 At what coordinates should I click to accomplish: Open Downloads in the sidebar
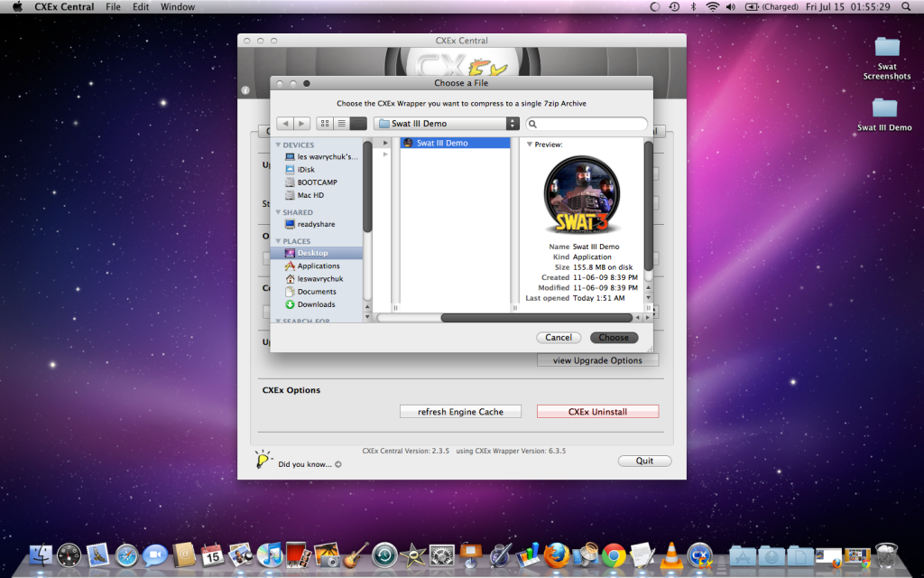point(310,305)
